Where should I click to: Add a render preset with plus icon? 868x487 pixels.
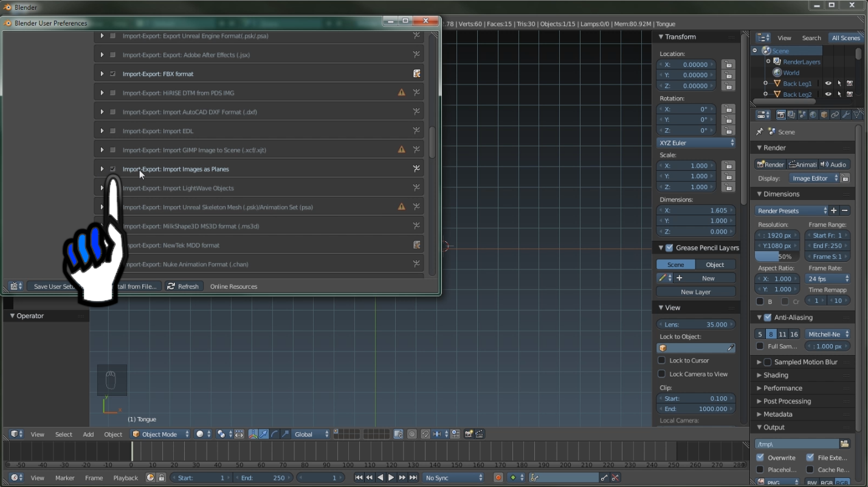coord(833,210)
